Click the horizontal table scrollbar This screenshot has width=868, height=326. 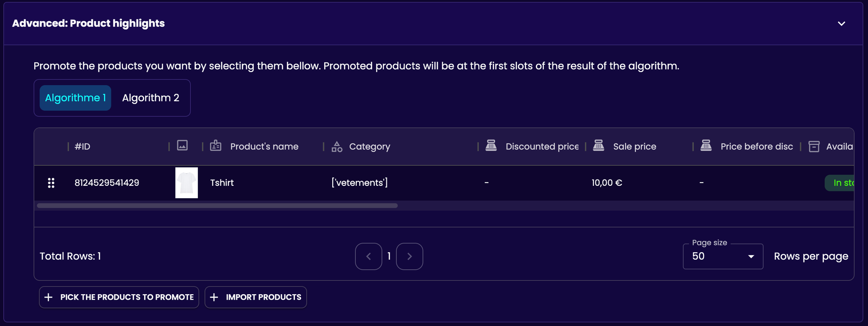pos(217,206)
